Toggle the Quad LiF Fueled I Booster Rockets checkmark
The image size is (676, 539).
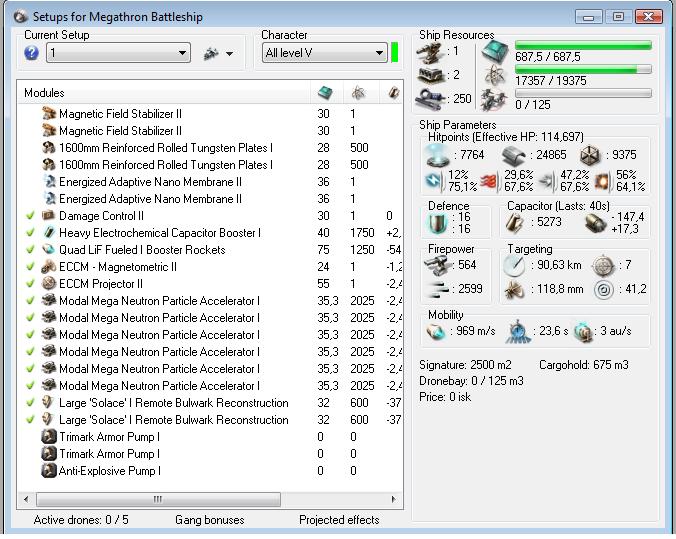(30, 250)
